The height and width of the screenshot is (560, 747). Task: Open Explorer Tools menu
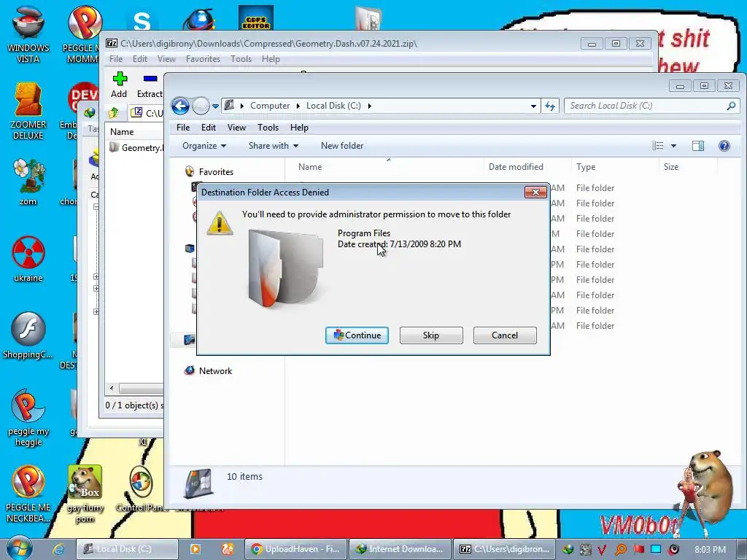pos(268,128)
